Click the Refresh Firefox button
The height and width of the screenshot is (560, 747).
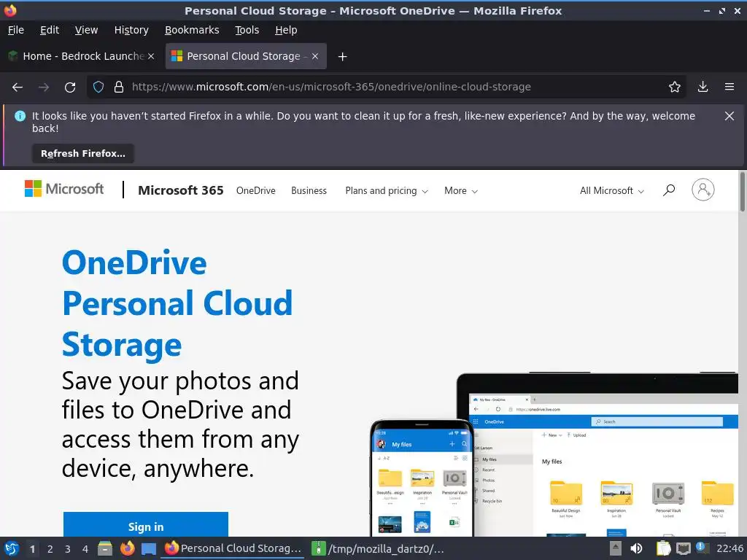[83, 153]
